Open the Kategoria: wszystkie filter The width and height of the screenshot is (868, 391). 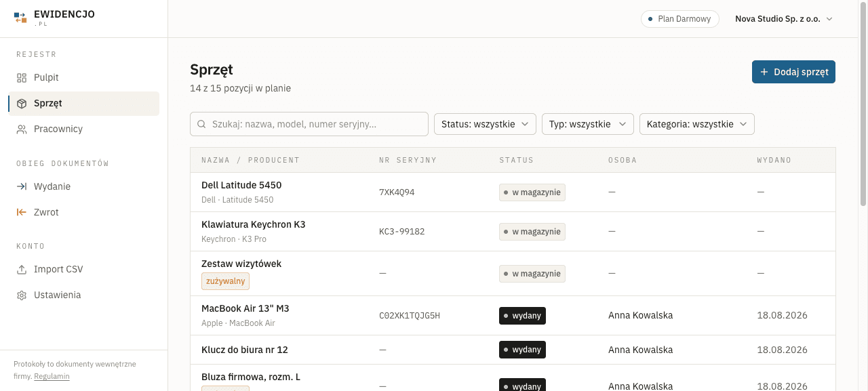(697, 124)
